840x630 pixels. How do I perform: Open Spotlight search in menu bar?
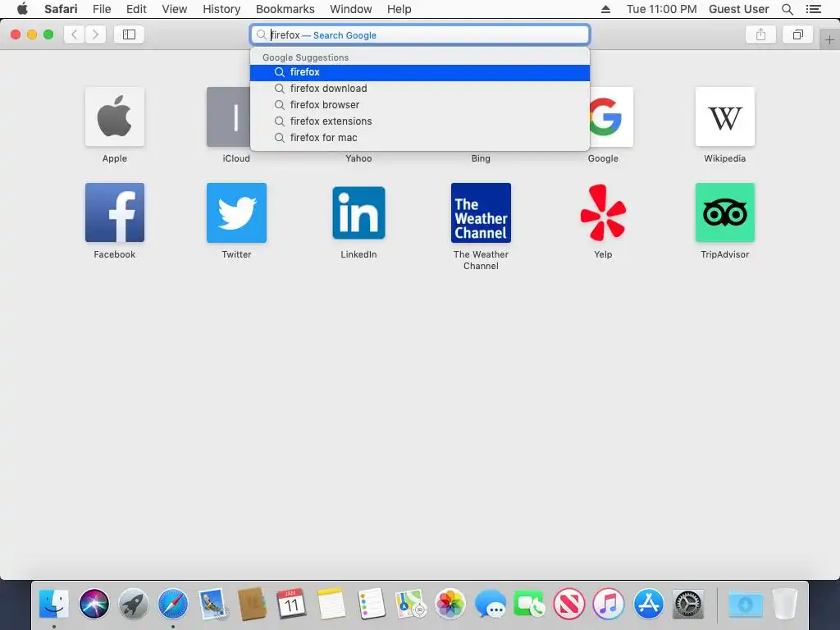[787, 9]
